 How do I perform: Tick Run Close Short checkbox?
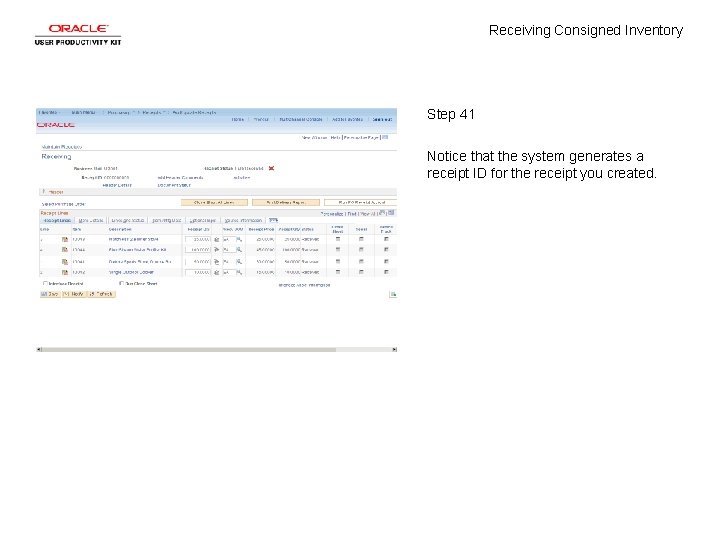121,283
